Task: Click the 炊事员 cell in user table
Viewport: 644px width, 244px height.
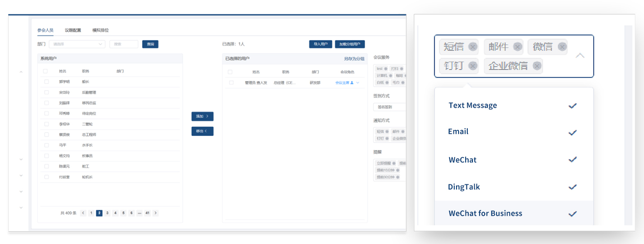Action: click(87, 156)
